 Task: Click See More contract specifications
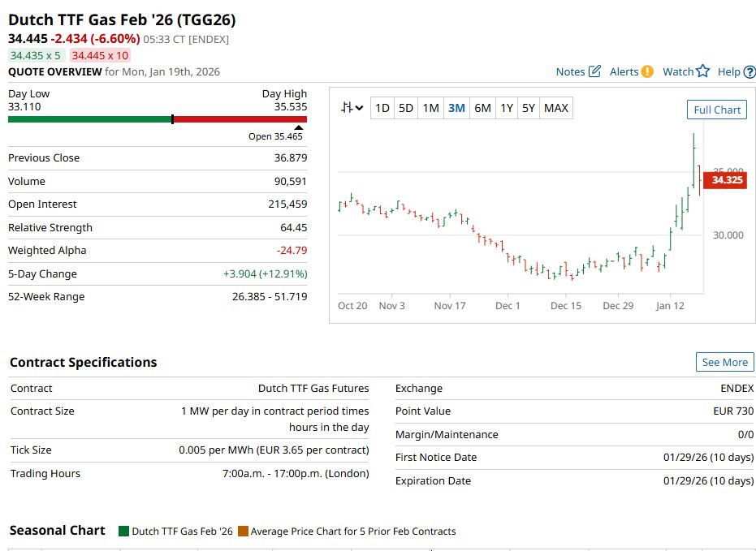pos(724,362)
